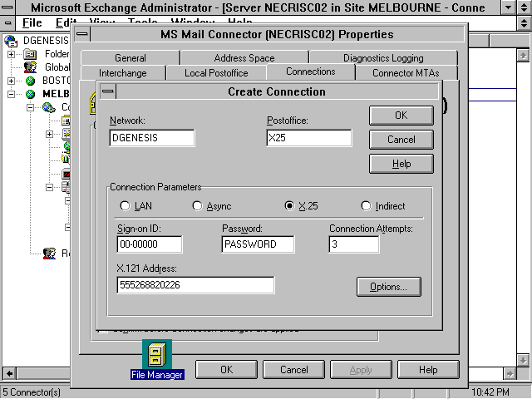
Task: Click the Connection Attempts field
Action: point(354,244)
